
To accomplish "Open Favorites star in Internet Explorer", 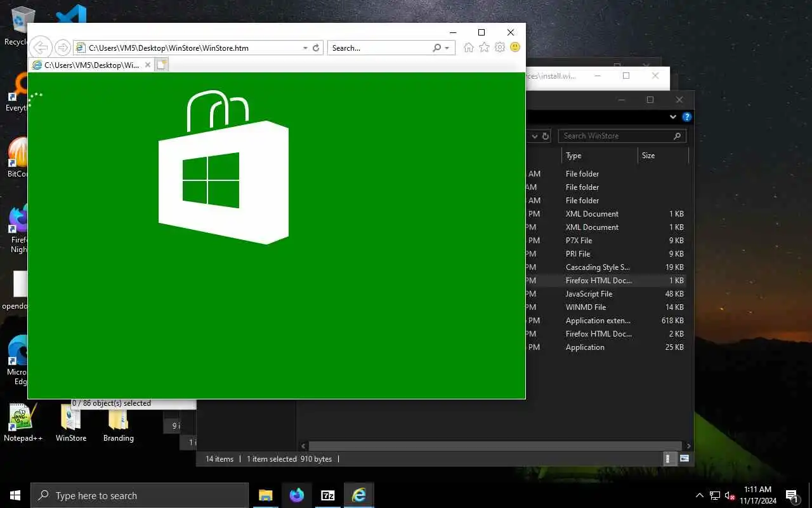I will pos(484,48).
